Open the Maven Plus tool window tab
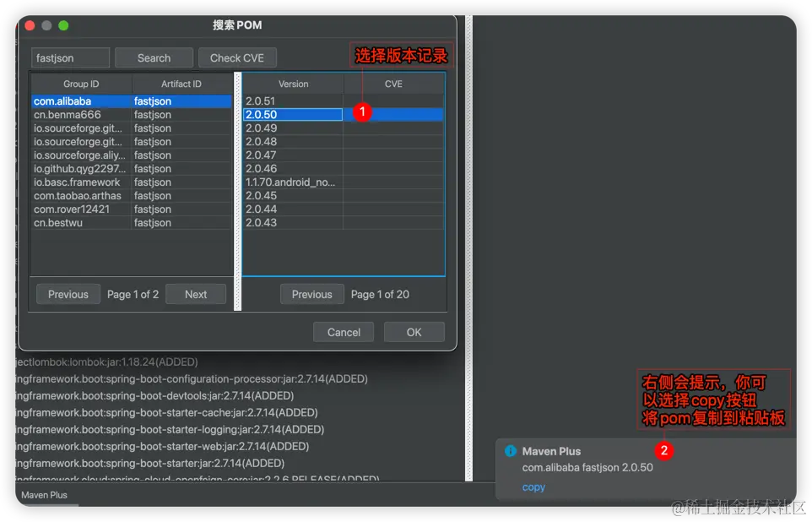 coord(44,495)
